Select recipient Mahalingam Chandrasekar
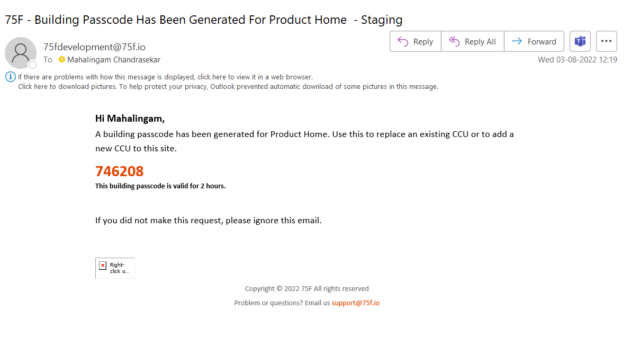631x364 pixels. click(x=113, y=60)
